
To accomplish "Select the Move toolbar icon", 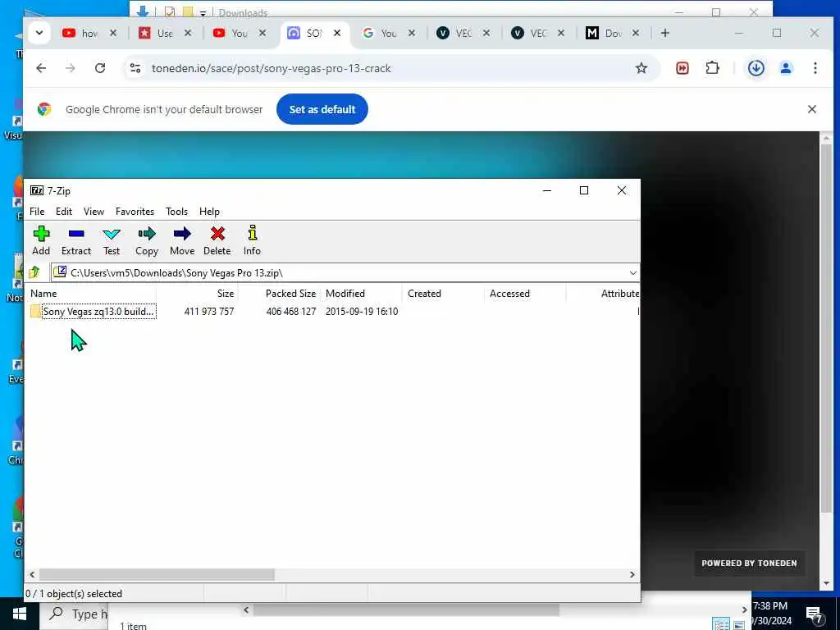I will [182, 240].
